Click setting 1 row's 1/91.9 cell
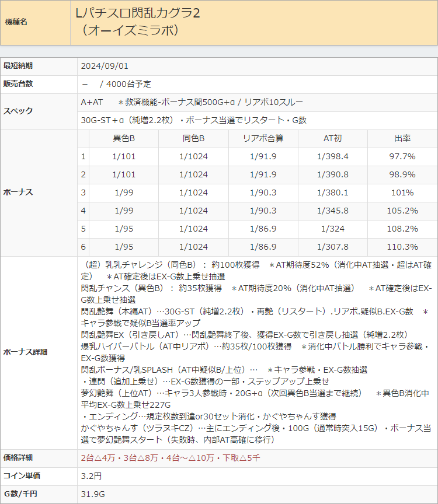The width and height of the screenshot is (438, 504). tap(263, 156)
